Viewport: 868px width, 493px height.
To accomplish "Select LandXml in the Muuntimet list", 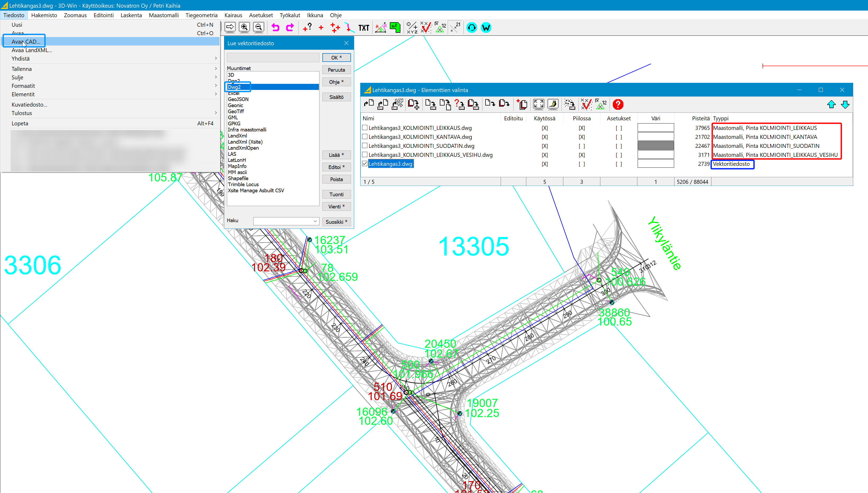I will [237, 136].
